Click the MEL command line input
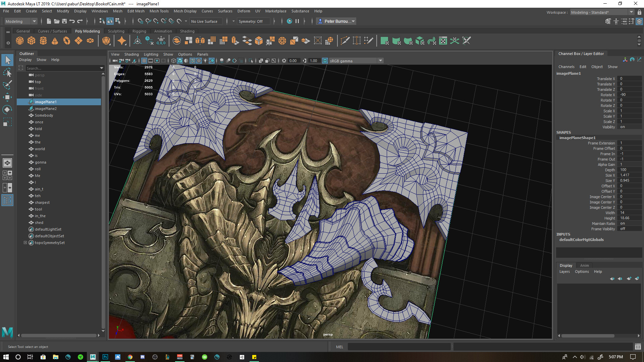This screenshot has width=644, height=362. tap(399, 347)
